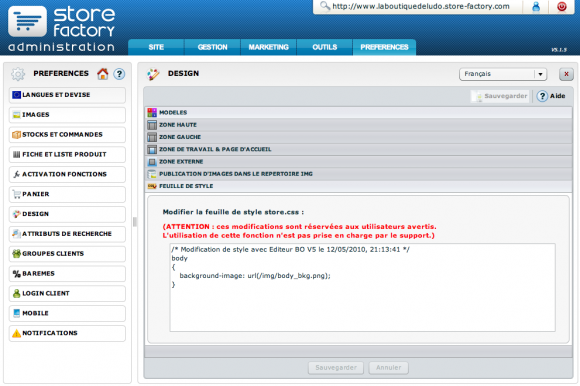Open the help question mark in Preferences panel
580x386 pixels.
[119, 74]
